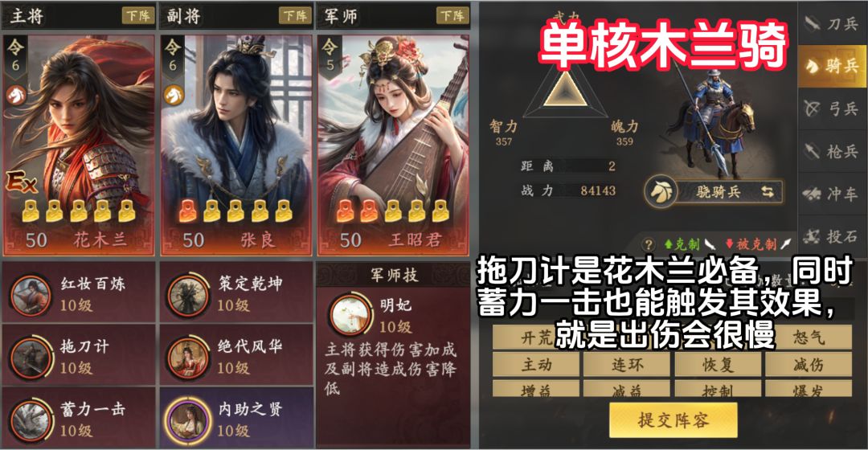The width and height of the screenshot is (868, 450).
Task: Click the 明妃 strategist skill icon
Action: coord(350,314)
